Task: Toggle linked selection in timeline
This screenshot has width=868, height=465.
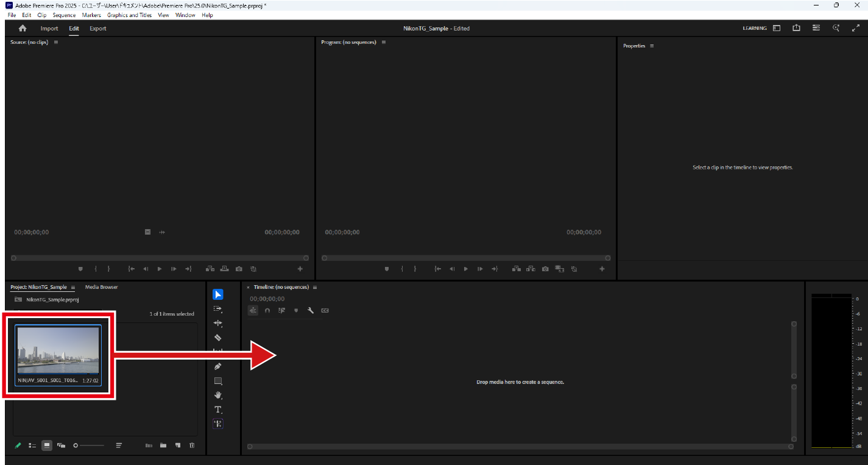Action: [281, 310]
